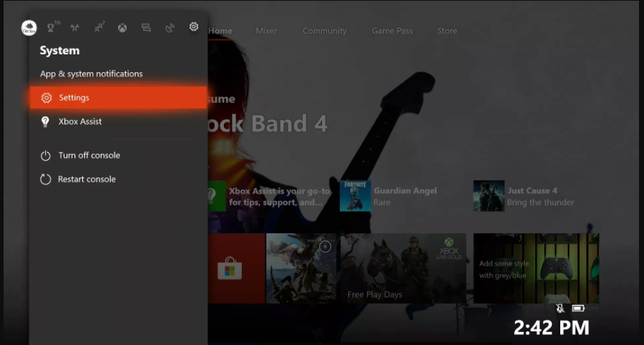Select the System gear tab icon
644x345 pixels.
[194, 26]
